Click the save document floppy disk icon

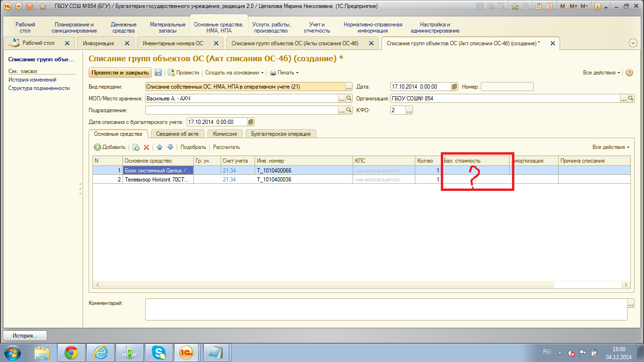click(158, 73)
